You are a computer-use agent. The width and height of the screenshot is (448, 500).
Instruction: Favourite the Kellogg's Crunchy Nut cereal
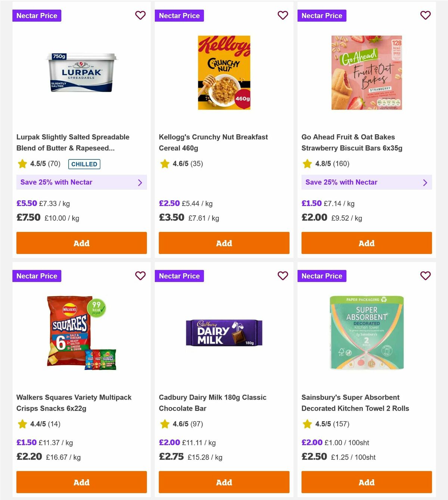pyautogui.click(x=283, y=15)
